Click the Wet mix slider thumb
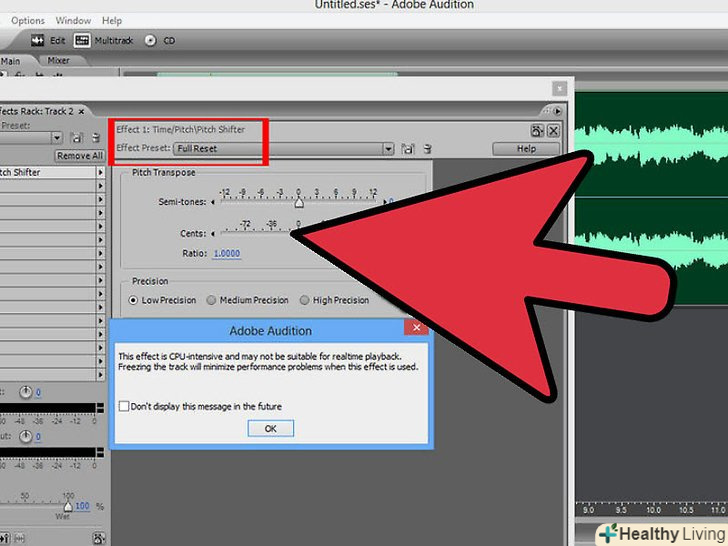The width and height of the screenshot is (728, 546). (x=68, y=506)
